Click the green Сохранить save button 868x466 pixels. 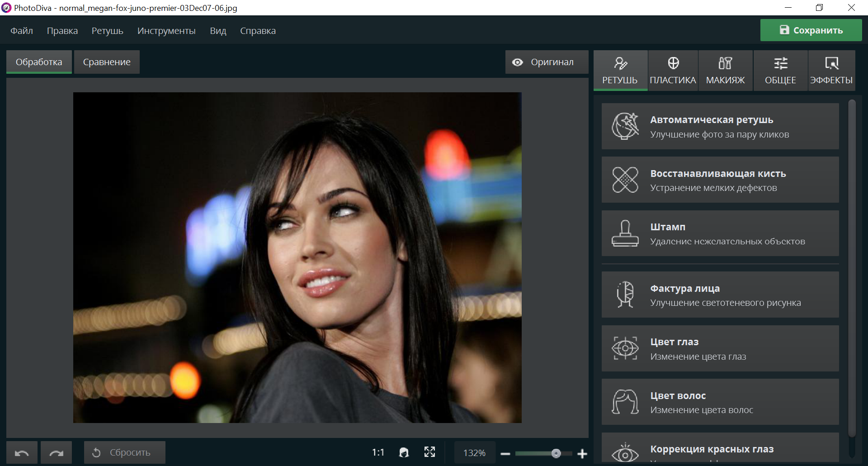click(811, 30)
